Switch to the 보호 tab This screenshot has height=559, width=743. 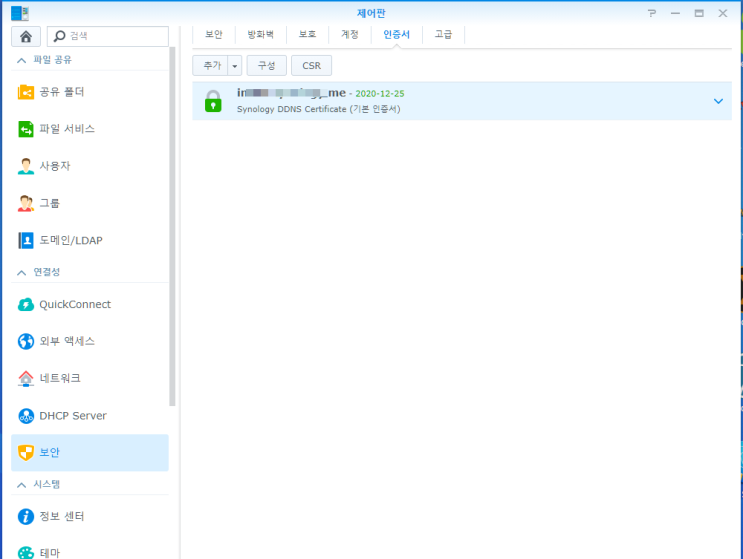[308, 35]
